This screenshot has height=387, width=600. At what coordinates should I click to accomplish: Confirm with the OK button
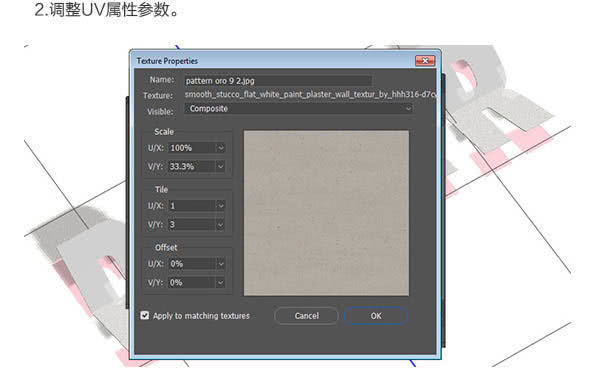point(376,316)
